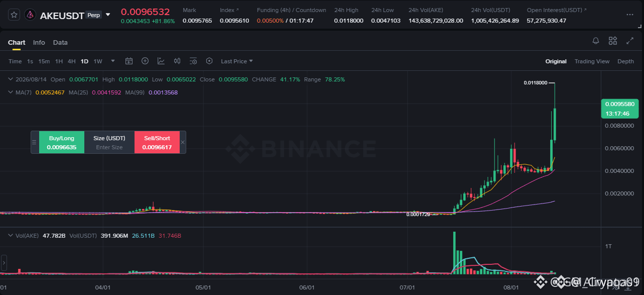Switch to Trading View chart

(x=592, y=61)
